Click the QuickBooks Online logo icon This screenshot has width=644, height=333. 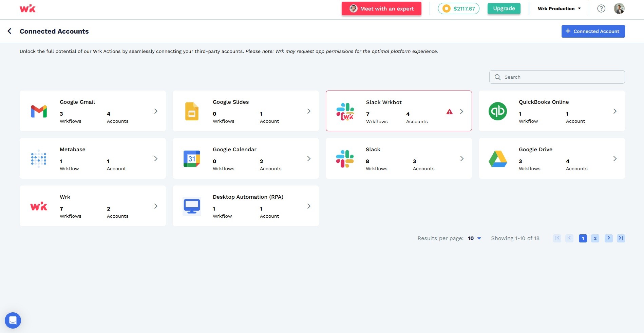point(498,111)
